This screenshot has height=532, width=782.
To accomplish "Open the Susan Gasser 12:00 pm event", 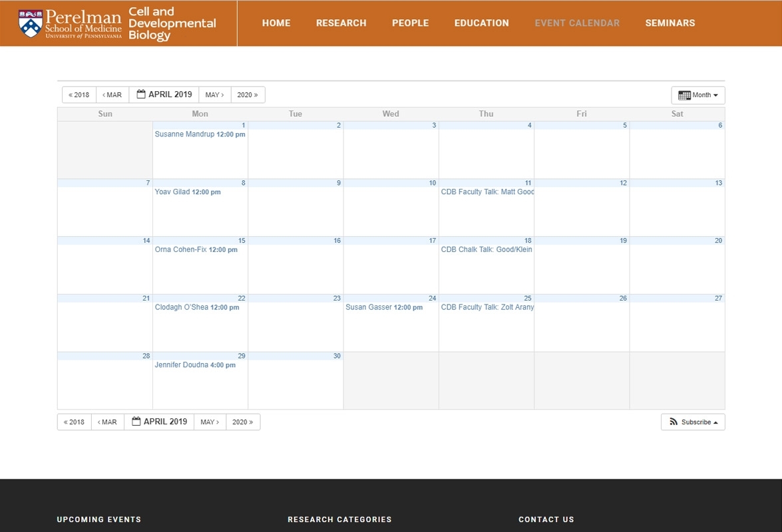I will (x=384, y=307).
